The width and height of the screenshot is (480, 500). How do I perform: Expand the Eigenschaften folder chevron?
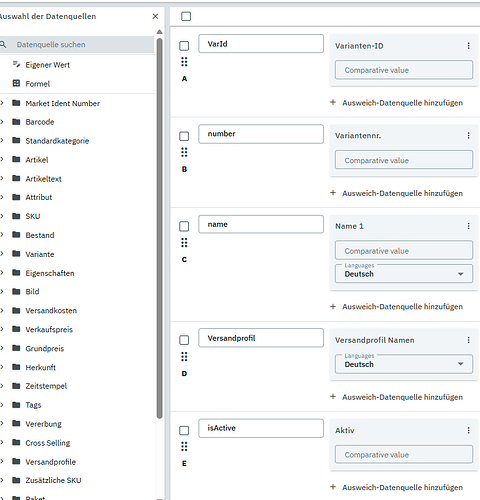pyautogui.click(x=2, y=273)
